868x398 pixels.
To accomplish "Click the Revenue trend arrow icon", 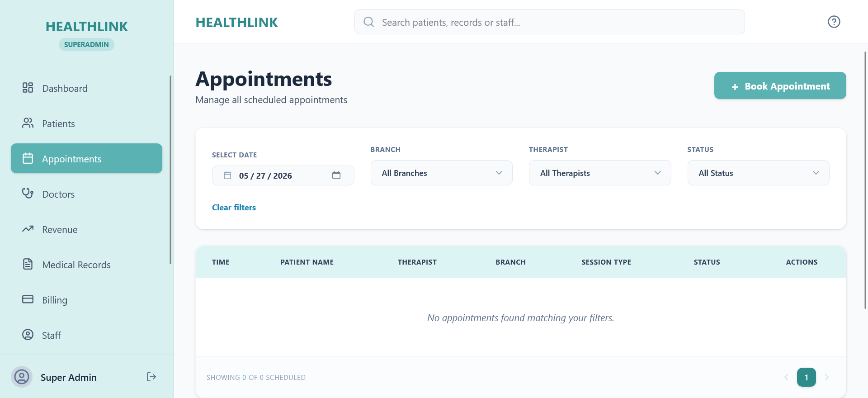I will pyautogui.click(x=28, y=229).
